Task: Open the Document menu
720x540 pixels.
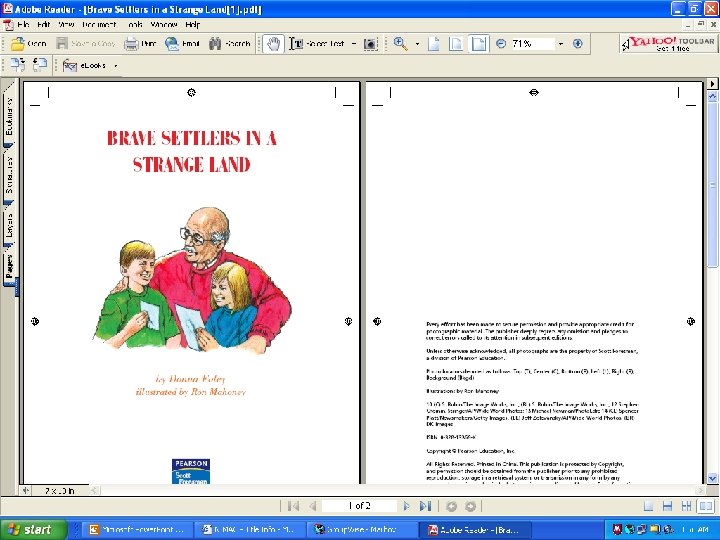Action: click(x=99, y=24)
